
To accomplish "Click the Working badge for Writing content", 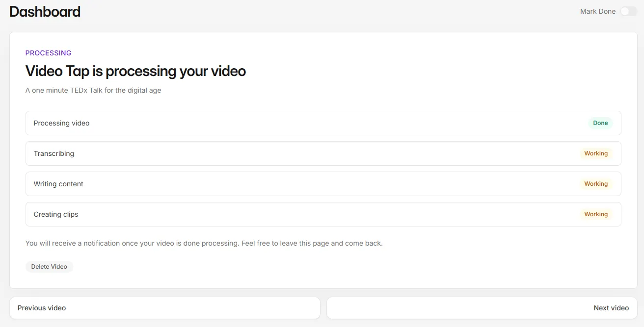I will pos(596,184).
